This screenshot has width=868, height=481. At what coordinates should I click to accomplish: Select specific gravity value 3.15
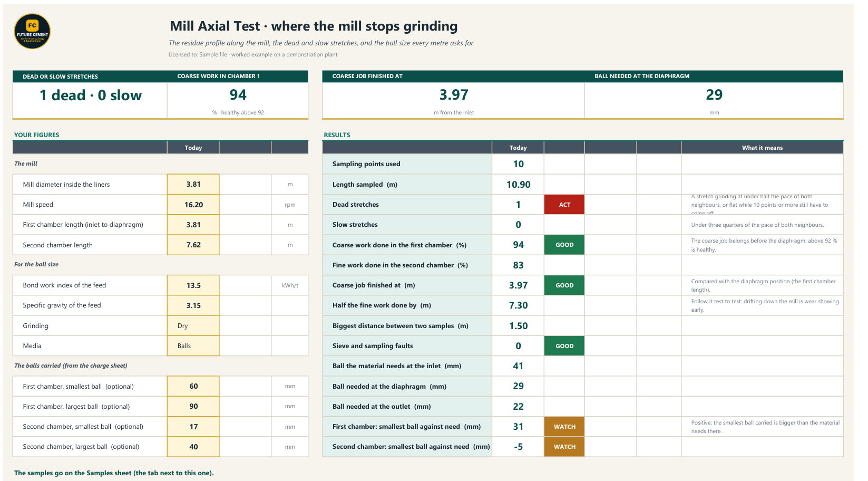193,305
